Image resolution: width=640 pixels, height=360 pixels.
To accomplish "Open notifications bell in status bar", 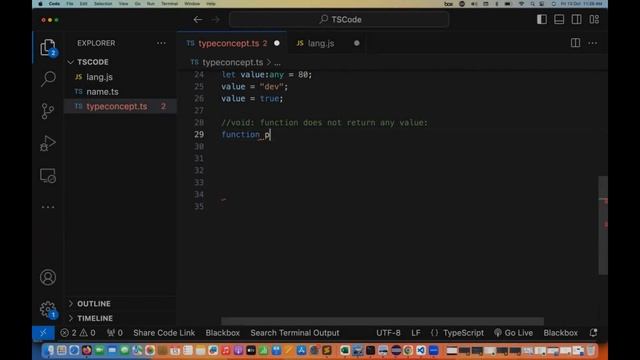I will point(593,333).
